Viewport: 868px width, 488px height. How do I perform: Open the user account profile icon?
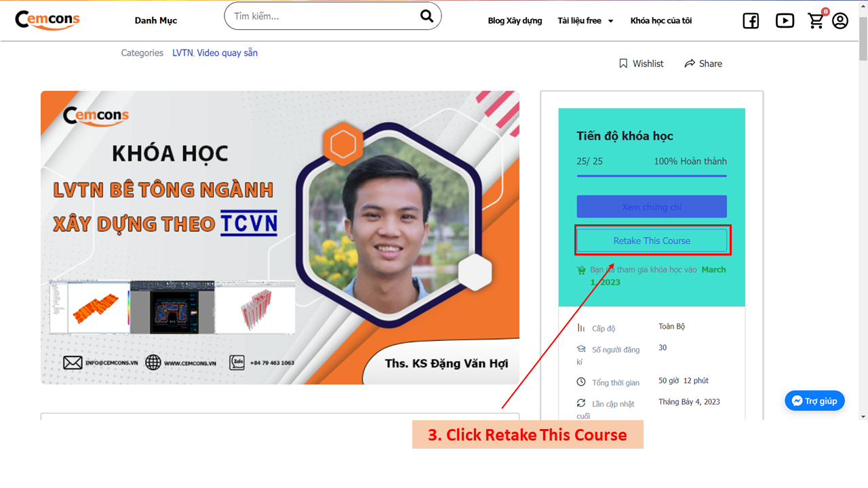coord(840,21)
